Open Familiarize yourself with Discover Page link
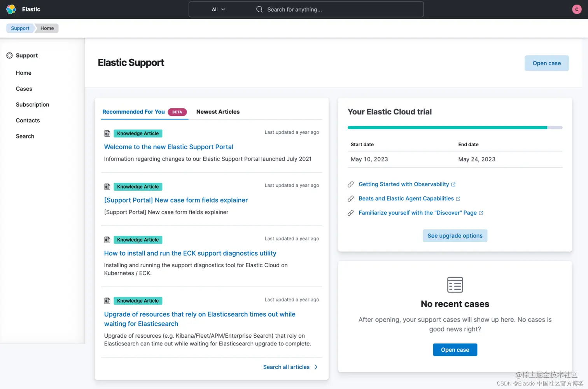Image resolution: width=588 pixels, height=389 pixels. point(418,213)
